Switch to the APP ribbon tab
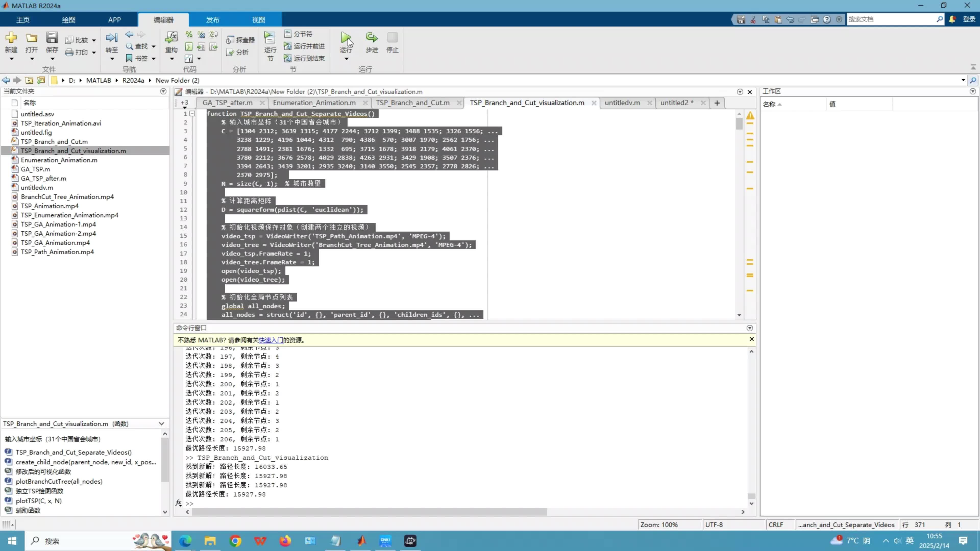 pyautogui.click(x=114, y=20)
